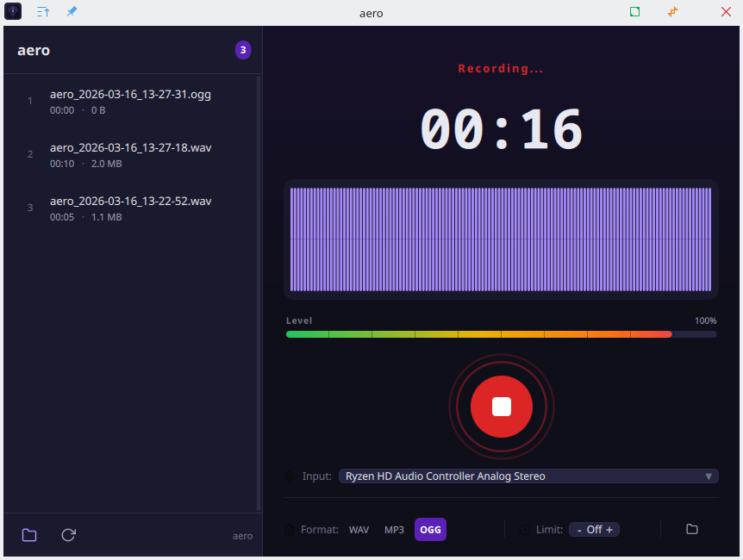Select OGG recording format
This screenshot has width=743, height=560.
[430, 530]
